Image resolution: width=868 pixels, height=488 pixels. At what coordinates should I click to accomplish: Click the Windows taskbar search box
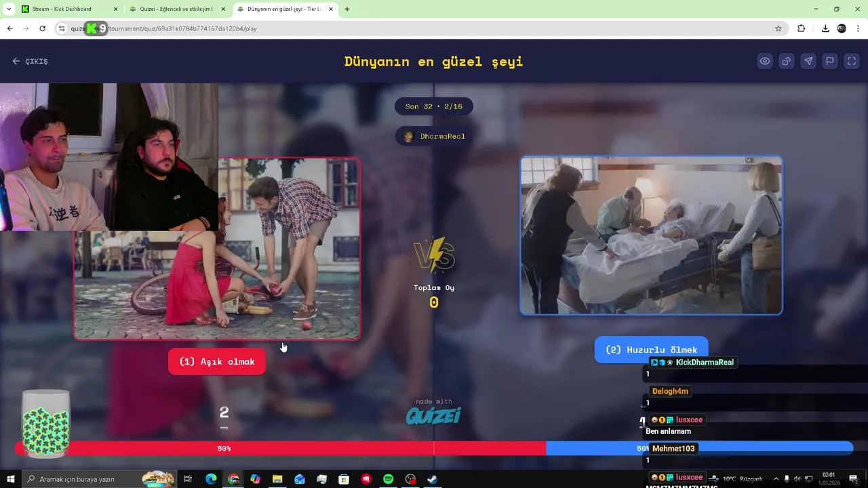(x=100, y=479)
